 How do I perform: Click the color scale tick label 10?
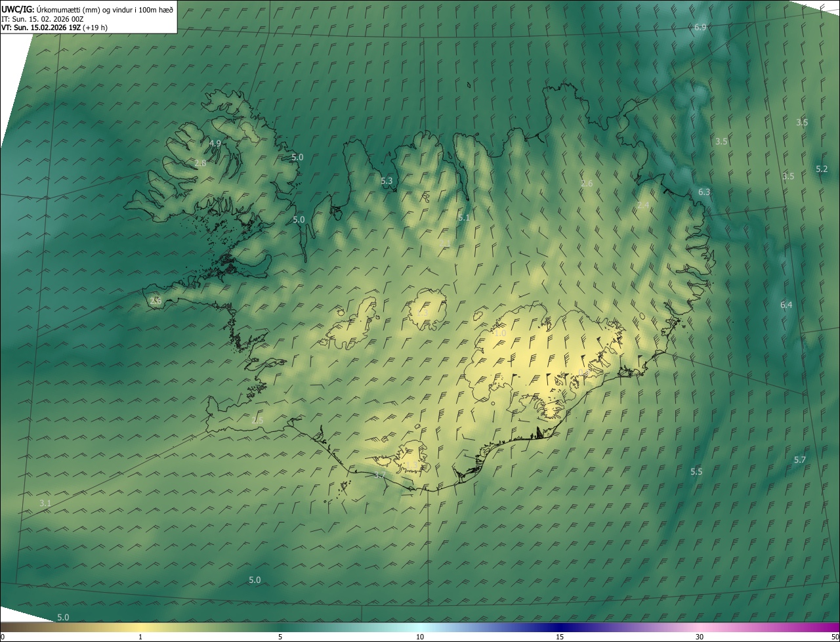tap(420, 637)
